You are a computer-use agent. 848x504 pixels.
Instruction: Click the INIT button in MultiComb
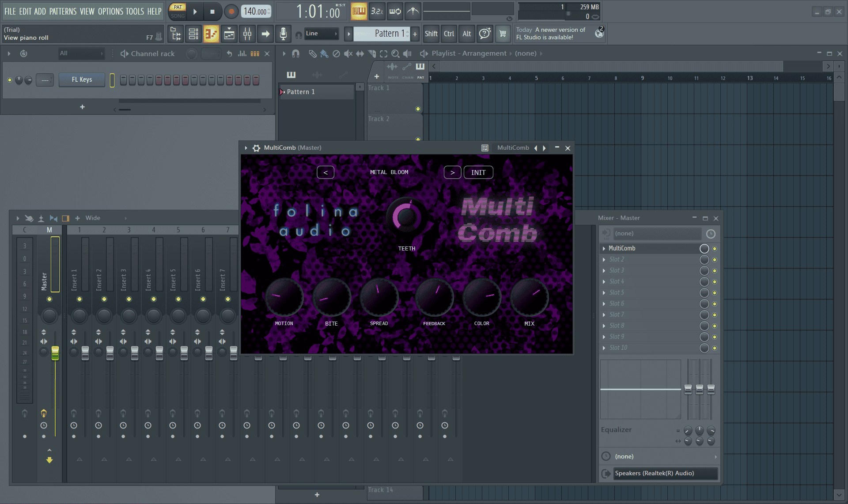tap(478, 173)
